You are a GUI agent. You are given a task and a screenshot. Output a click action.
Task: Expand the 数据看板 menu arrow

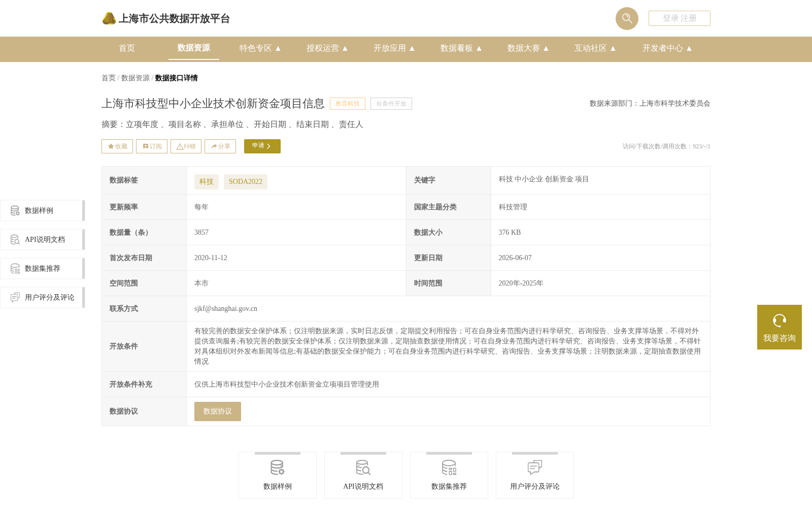coord(479,48)
